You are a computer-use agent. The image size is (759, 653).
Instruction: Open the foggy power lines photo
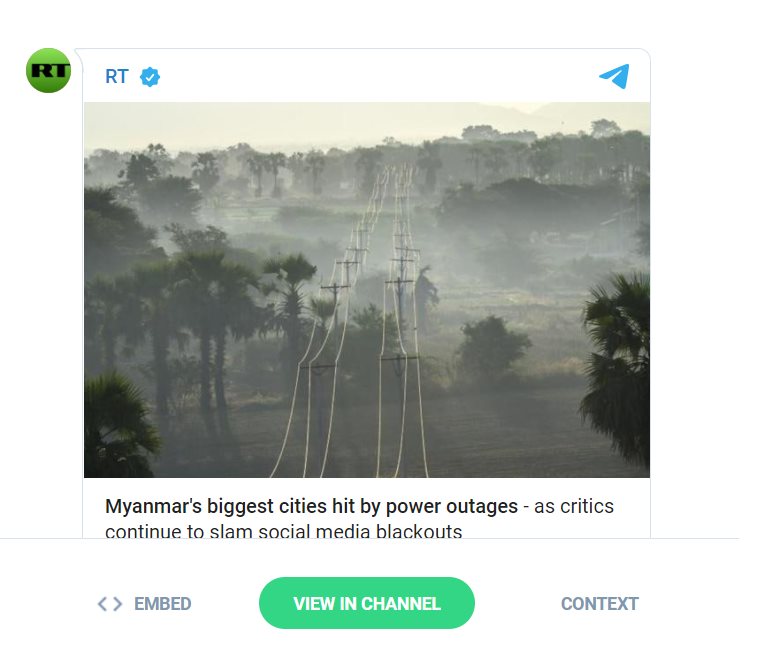(366, 289)
